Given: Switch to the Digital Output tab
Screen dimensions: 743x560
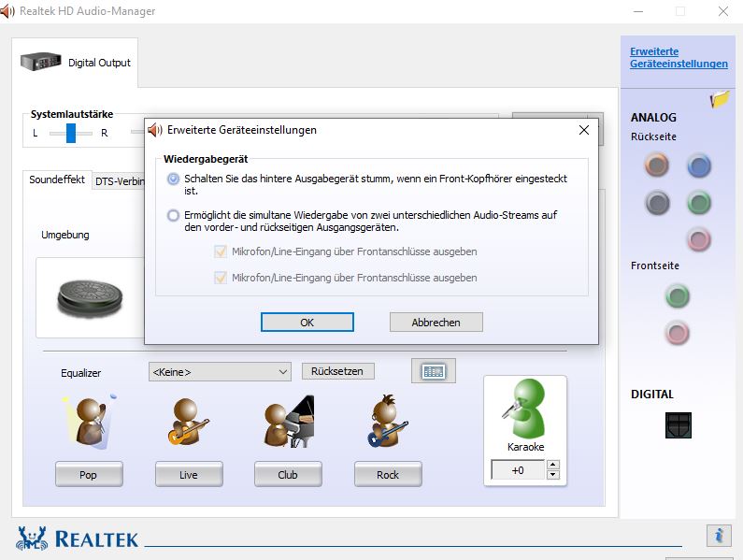Looking at the screenshot, I should [x=75, y=62].
